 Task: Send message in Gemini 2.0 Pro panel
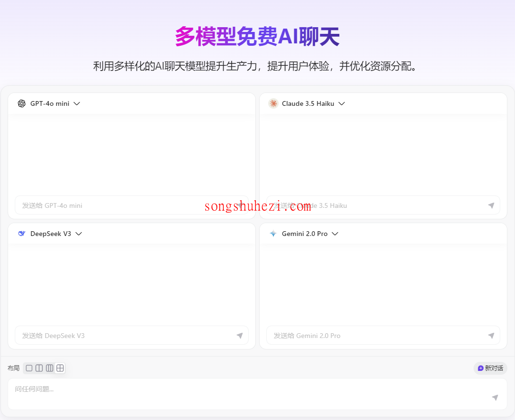491,336
